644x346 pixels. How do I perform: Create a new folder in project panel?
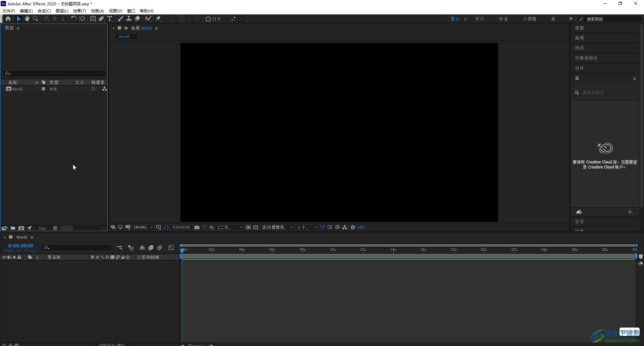pos(13,228)
